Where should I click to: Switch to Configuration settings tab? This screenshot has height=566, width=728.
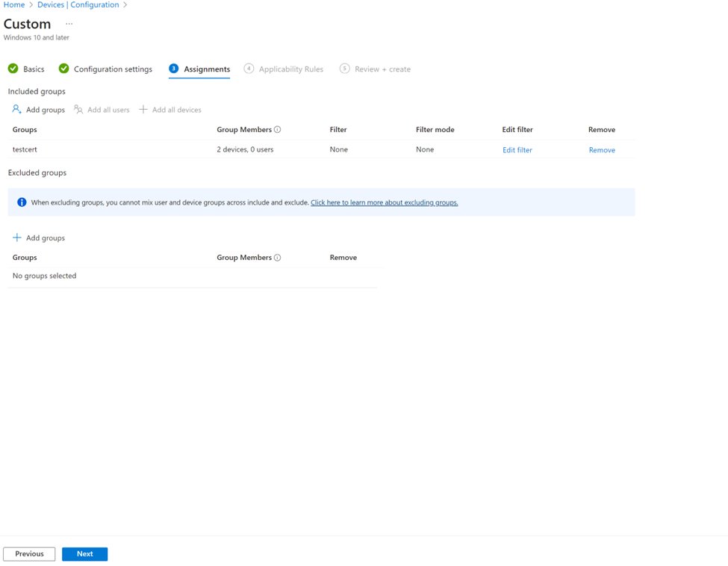click(x=105, y=69)
